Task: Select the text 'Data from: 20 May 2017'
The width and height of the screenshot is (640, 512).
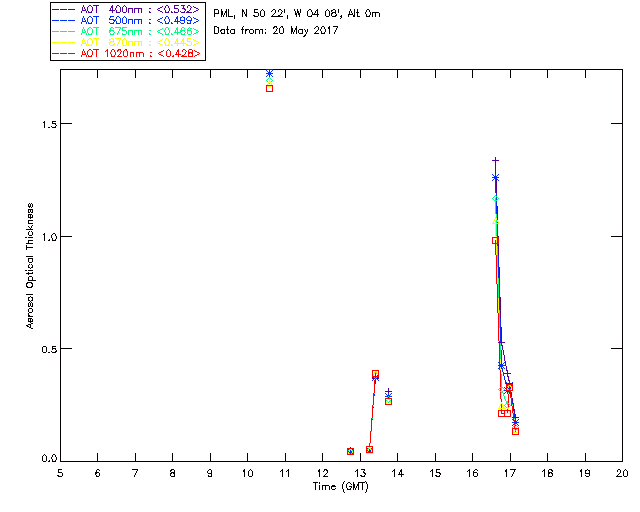Action: click(x=276, y=31)
